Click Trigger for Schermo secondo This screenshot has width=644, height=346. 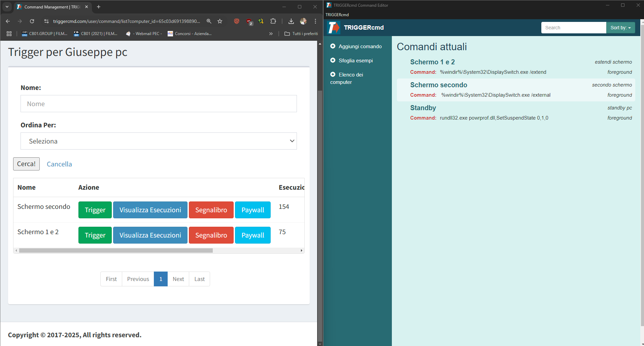click(x=95, y=210)
